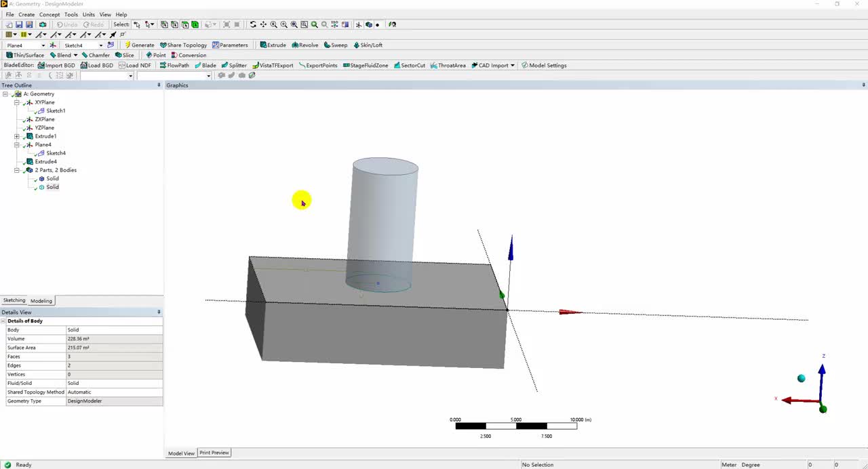
Task: Click the Revolve button
Action: pos(304,45)
